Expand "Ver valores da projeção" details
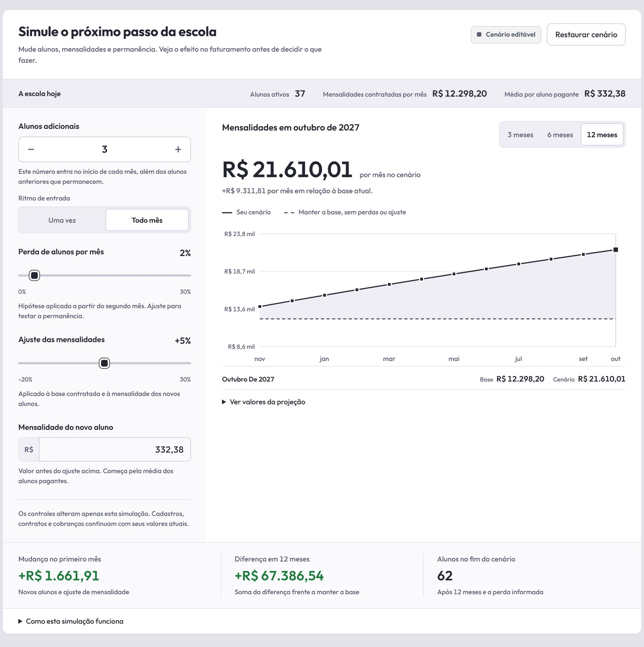Viewport: 644px width, 647px height. point(264,402)
